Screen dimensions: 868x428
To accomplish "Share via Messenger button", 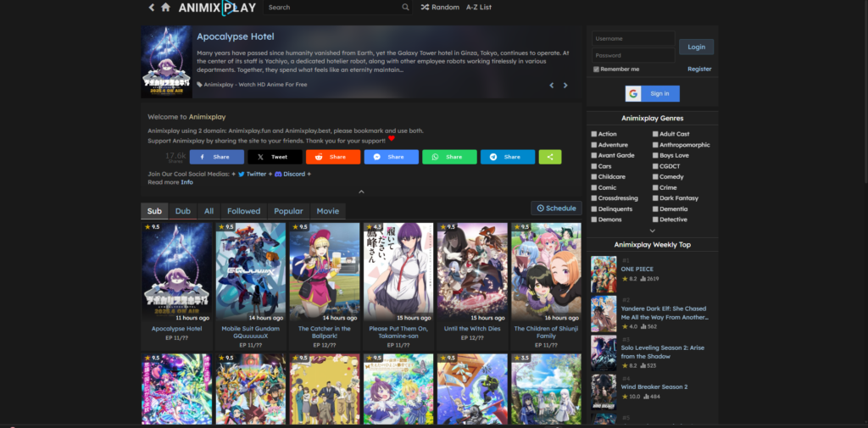I will 391,157.
